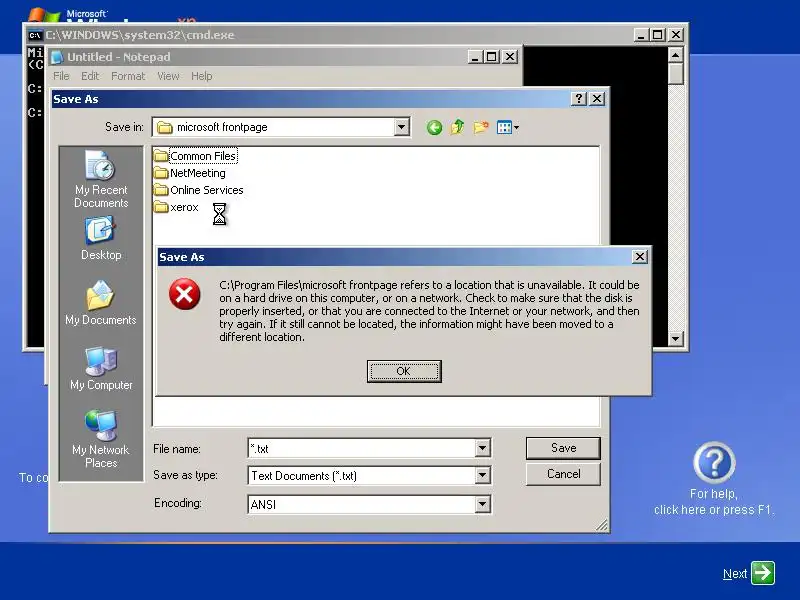Image resolution: width=800 pixels, height=600 pixels.
Task: Click the blue help question mark icon
Action: pos(714,463)
